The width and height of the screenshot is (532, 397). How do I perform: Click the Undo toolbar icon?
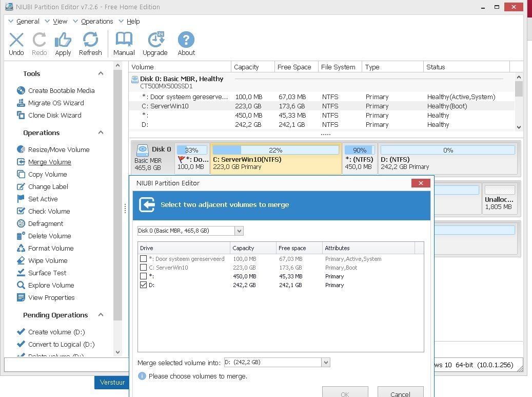pos(16,40)
